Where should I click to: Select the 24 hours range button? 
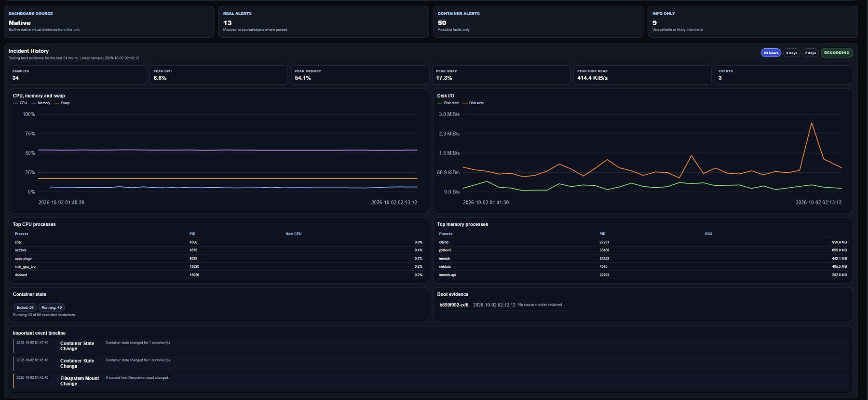click(x=771, y=53)
